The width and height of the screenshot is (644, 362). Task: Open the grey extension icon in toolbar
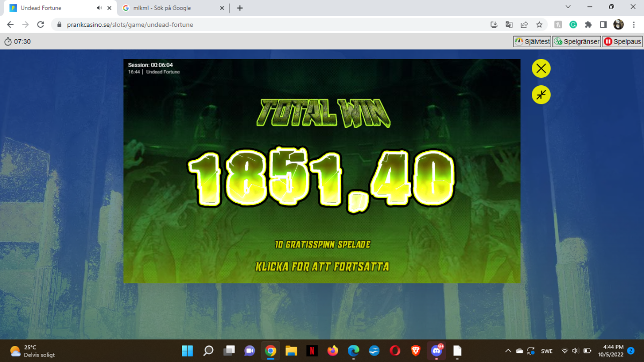point(558,25)
